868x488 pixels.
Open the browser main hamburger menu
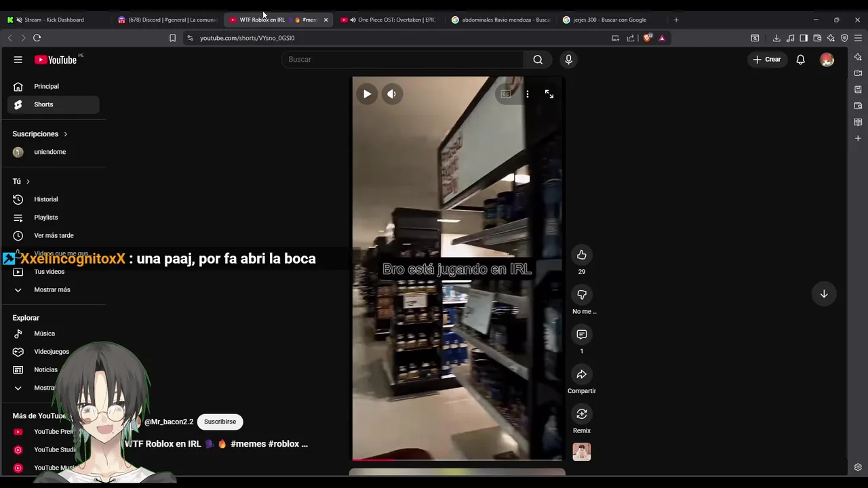(x=858, y=38)
